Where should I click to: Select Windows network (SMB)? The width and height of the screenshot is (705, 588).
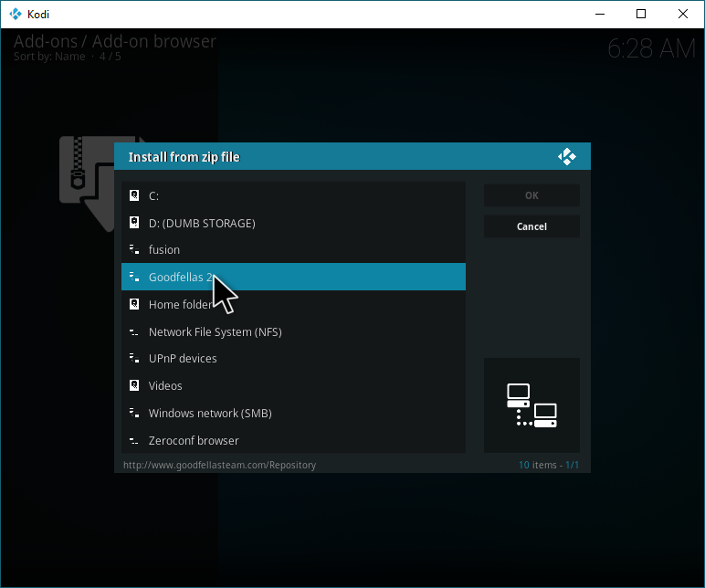click(x=293, y=413)
